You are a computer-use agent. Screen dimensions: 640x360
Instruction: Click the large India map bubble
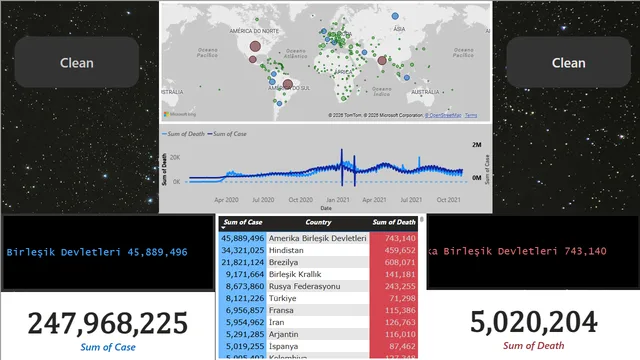tap(382, 60)
